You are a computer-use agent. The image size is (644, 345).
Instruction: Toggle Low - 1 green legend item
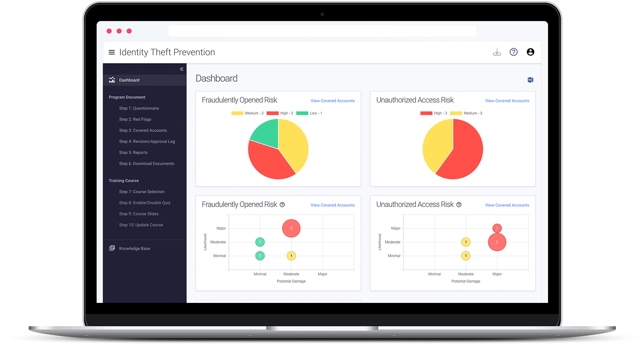click(x=309, y=113)
